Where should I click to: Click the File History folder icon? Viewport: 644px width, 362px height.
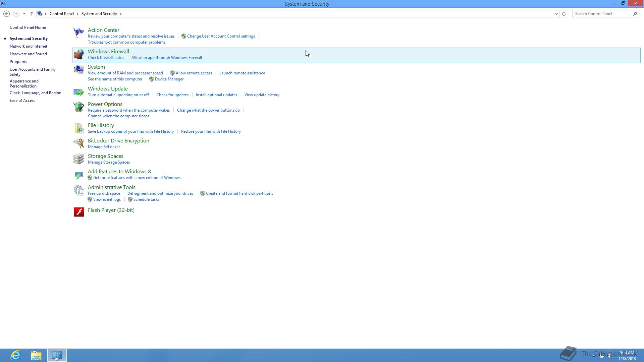point(78,128)
